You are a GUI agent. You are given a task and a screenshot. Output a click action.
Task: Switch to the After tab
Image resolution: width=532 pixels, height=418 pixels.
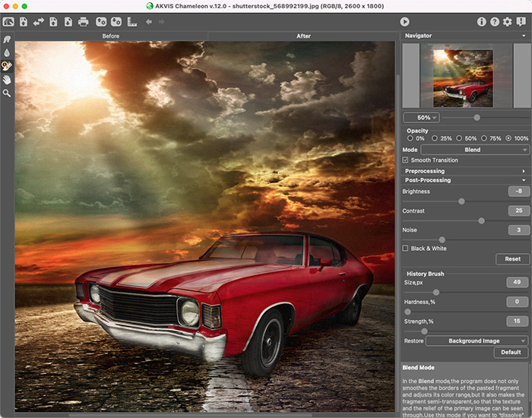[303, 36]
